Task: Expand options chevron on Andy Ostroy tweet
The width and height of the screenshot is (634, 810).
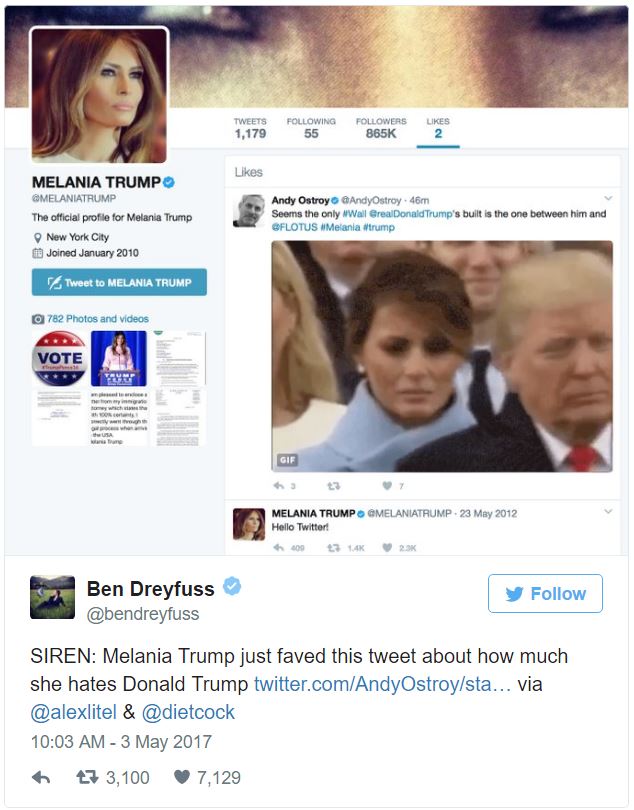Action: (608, 198)
